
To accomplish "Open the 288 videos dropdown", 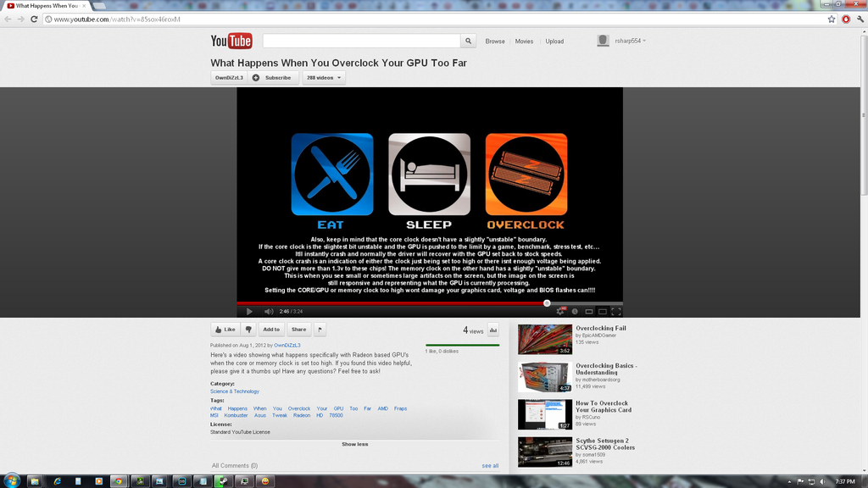I will (323, 77).
